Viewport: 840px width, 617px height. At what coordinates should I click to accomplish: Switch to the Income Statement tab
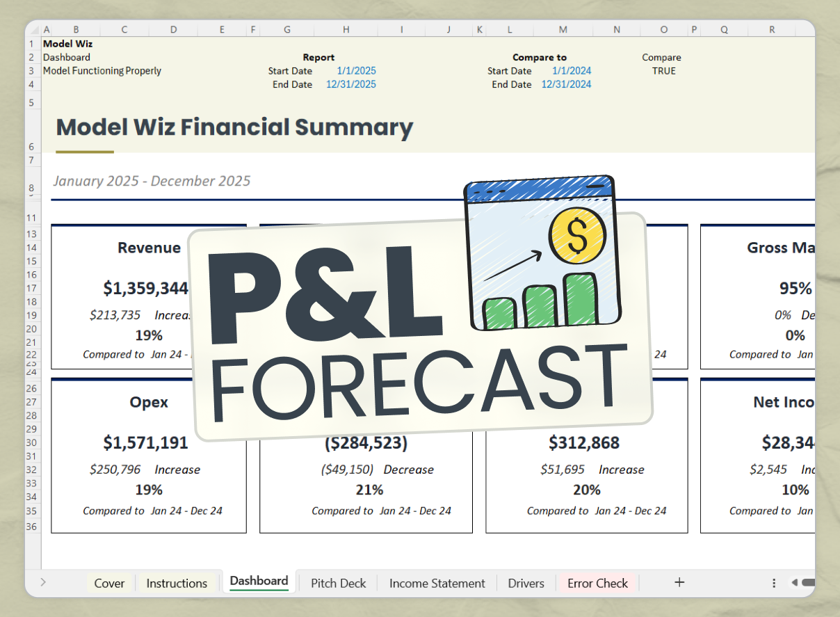437,583
